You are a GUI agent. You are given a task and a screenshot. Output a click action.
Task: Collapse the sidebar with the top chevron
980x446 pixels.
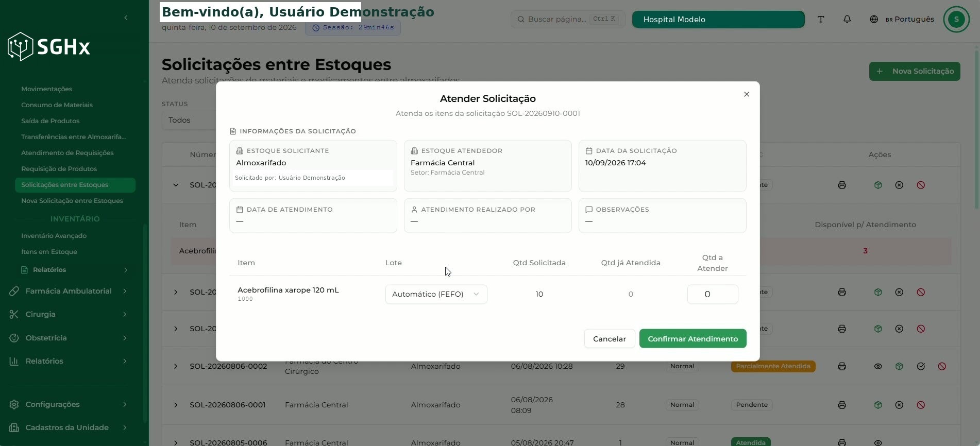pyautogui.click(x=126, y=18)
